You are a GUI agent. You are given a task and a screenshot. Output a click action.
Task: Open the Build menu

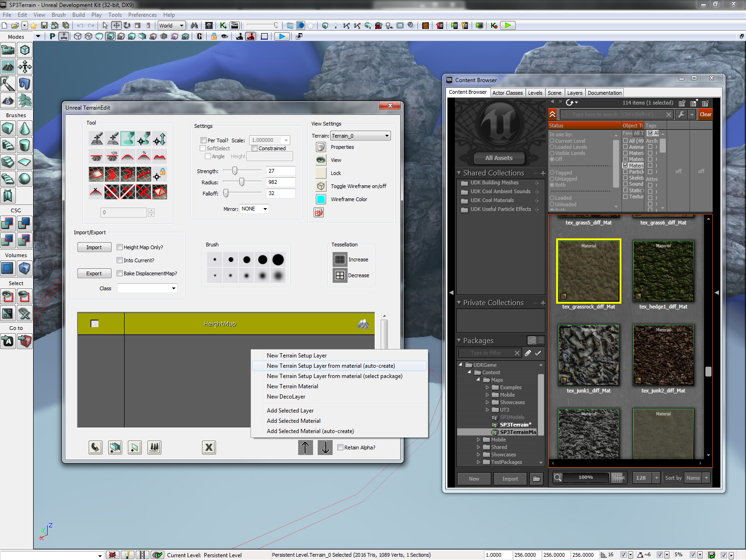point(78,15)
